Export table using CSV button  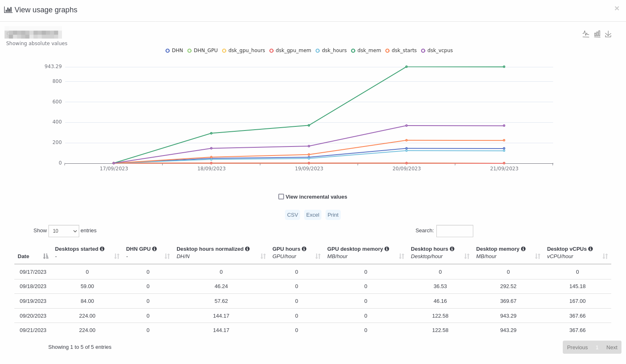tap(292, 215)
